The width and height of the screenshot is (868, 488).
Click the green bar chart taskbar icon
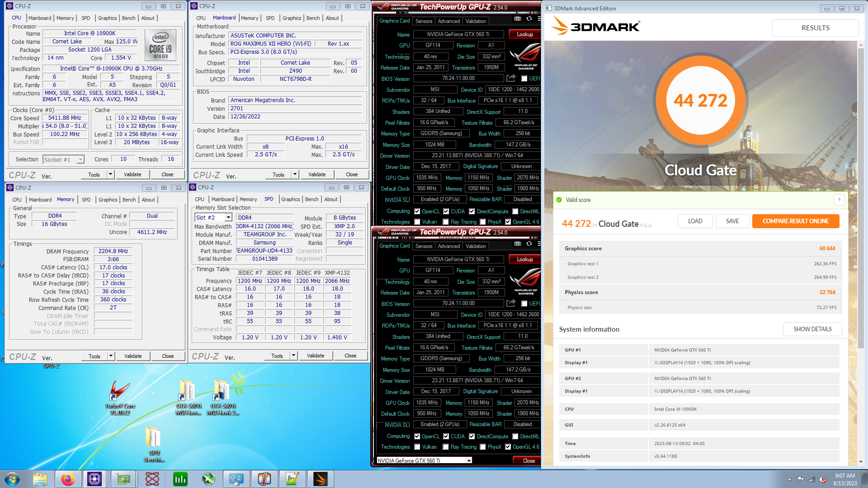tap(180, 479)
